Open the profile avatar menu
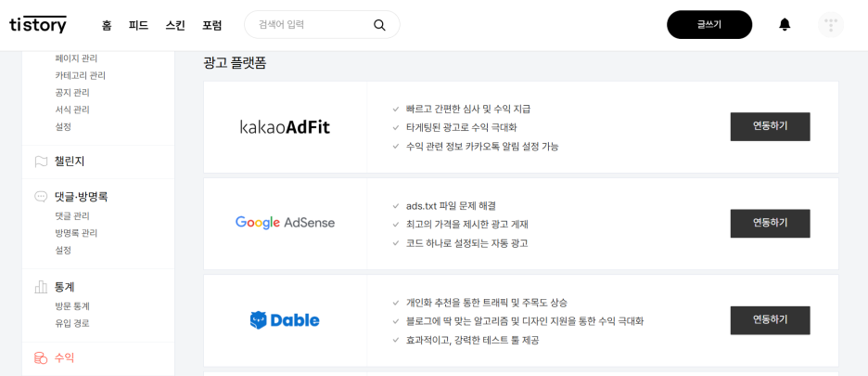Screen dimensions: 868x376 pos(830,25)
